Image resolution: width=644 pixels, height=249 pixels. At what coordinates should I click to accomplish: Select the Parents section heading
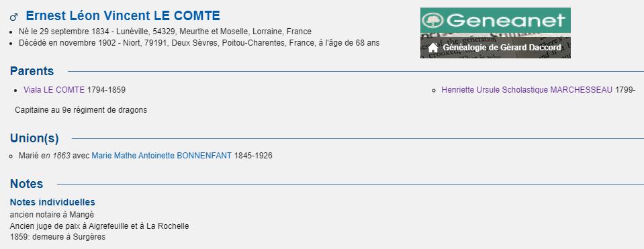[x=32, y=71]
